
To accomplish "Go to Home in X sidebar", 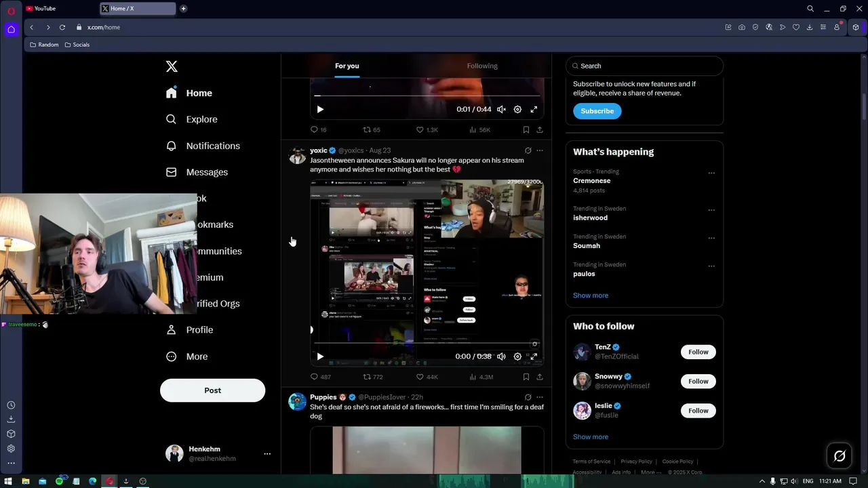I will coord(189,93).
